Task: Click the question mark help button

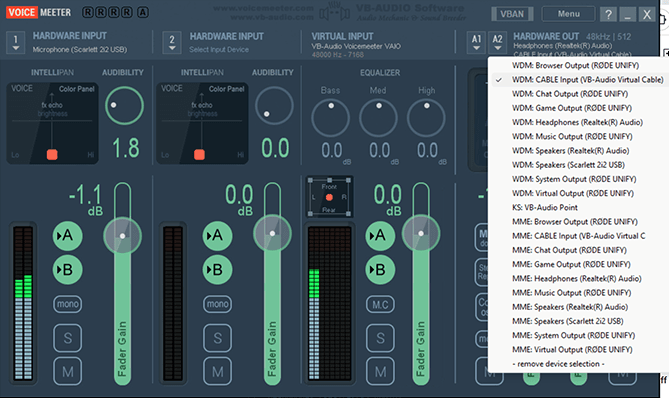Action: [x=608, y=14]
